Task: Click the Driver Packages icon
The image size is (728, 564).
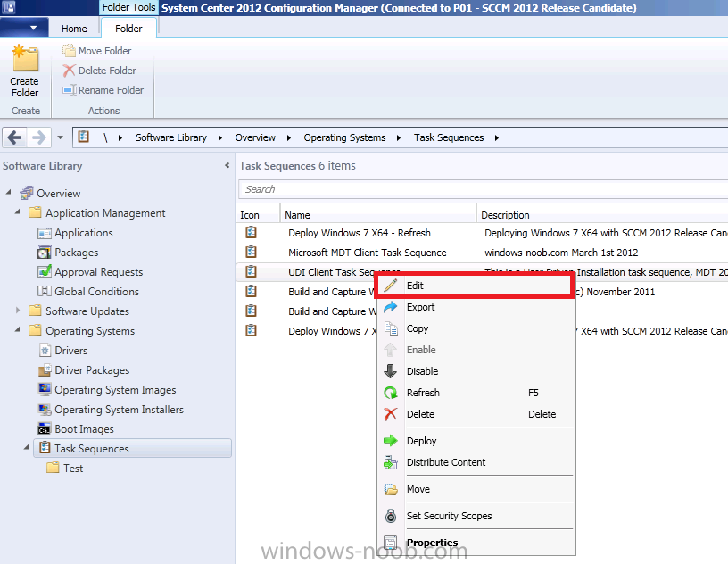Action: point(45,370)
